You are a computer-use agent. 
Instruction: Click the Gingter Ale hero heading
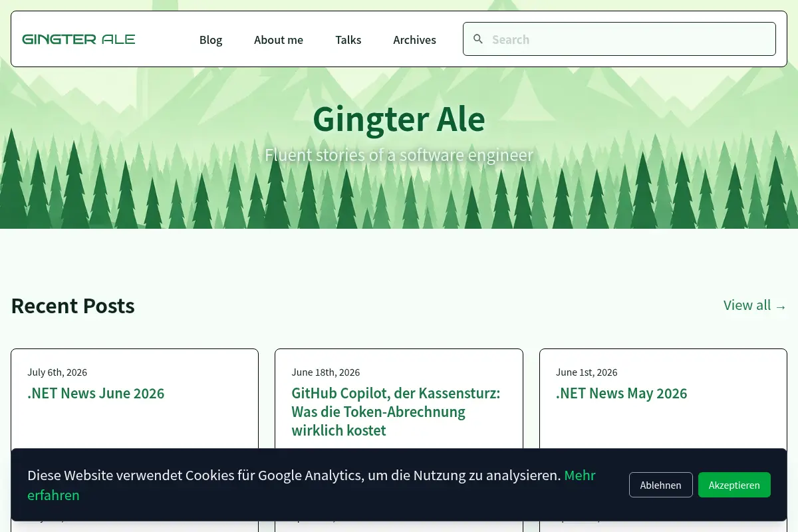[399, 120]
